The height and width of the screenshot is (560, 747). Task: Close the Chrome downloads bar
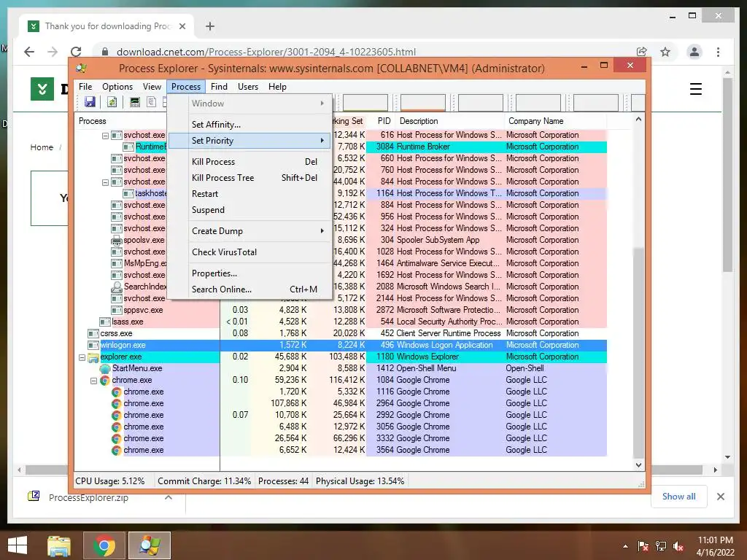[x=720, y=497]
